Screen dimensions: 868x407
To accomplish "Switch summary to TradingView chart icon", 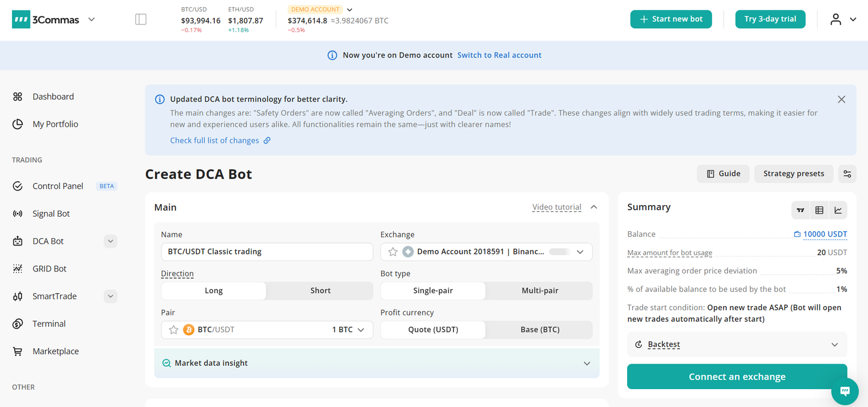I will [x=800, y=210].
